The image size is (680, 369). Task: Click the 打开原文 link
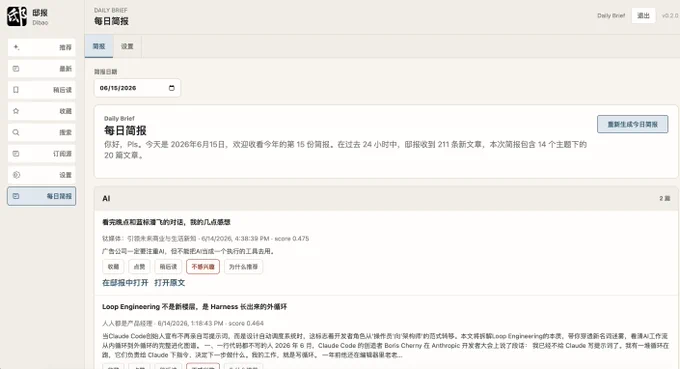click(x=170, y=283)
